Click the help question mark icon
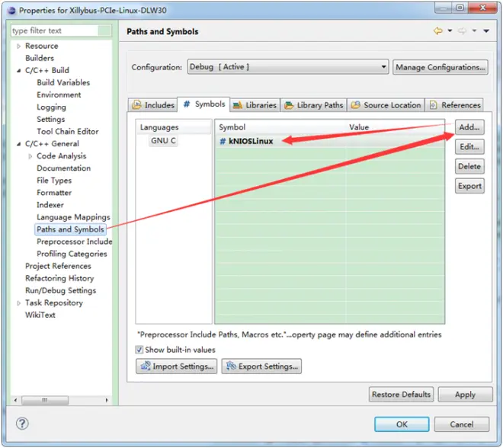This screenshot has height=448, width=503. pos(22,424)
